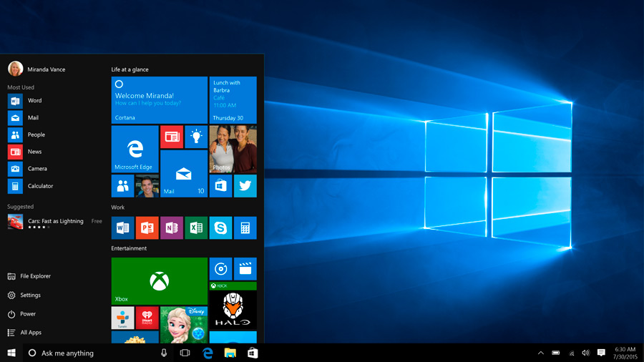Click the Power button in Start
644x362 pixels.
click(27, 314)
